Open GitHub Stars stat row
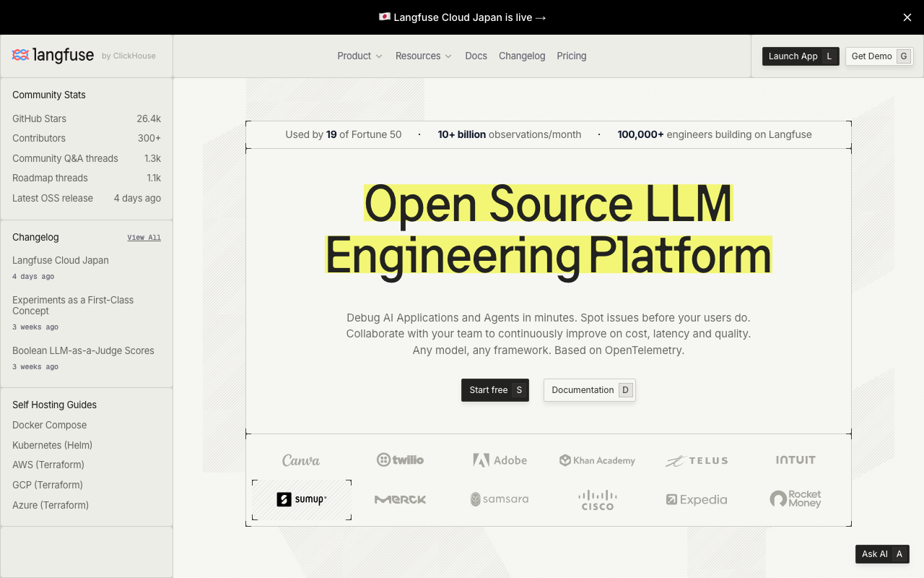924x578 pixels. (x=87, y=118)
